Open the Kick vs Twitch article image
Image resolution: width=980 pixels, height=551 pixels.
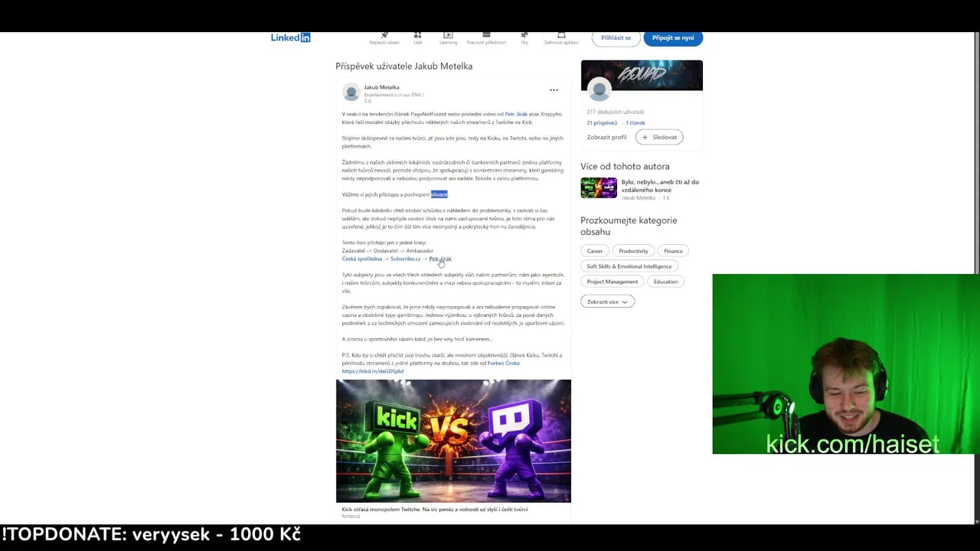(453, 441)
